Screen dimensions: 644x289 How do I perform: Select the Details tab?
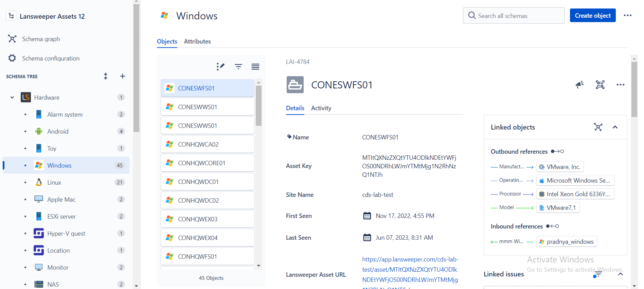point(295,108)
